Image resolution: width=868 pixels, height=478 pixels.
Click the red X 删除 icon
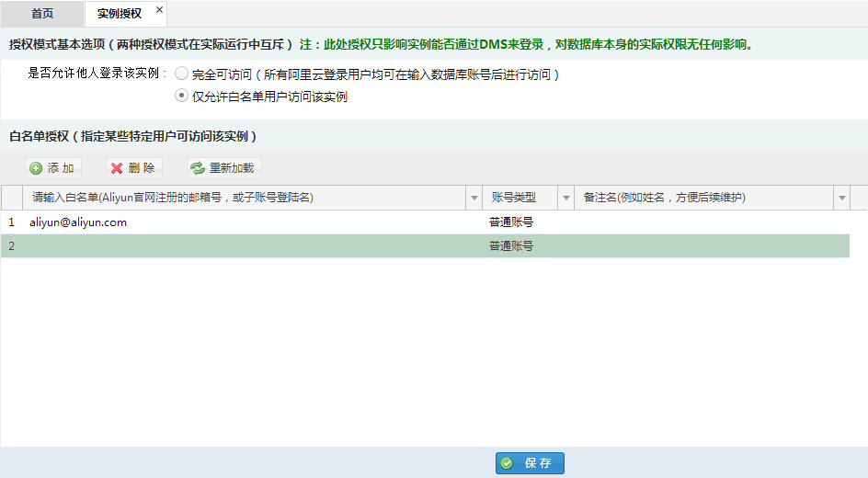tap(117, 168)
